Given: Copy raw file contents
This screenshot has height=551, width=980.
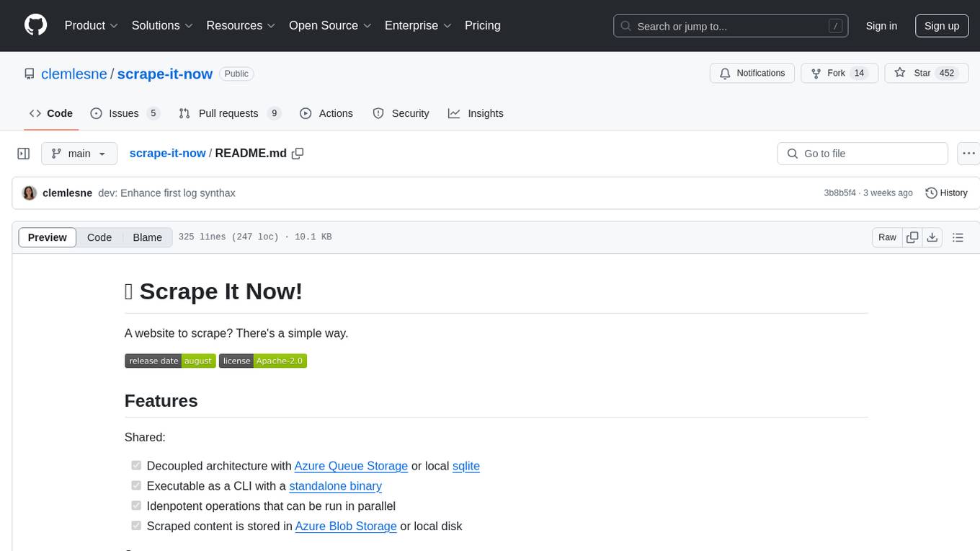Looking at the screenshot, I should 912,237.
